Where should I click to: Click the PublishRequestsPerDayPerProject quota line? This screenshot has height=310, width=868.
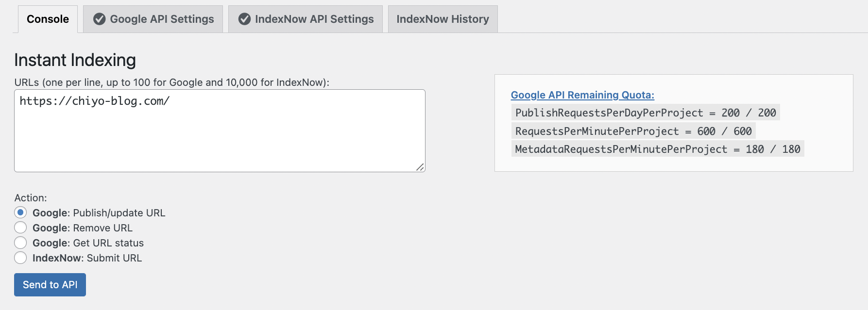[x=645, y=113]
